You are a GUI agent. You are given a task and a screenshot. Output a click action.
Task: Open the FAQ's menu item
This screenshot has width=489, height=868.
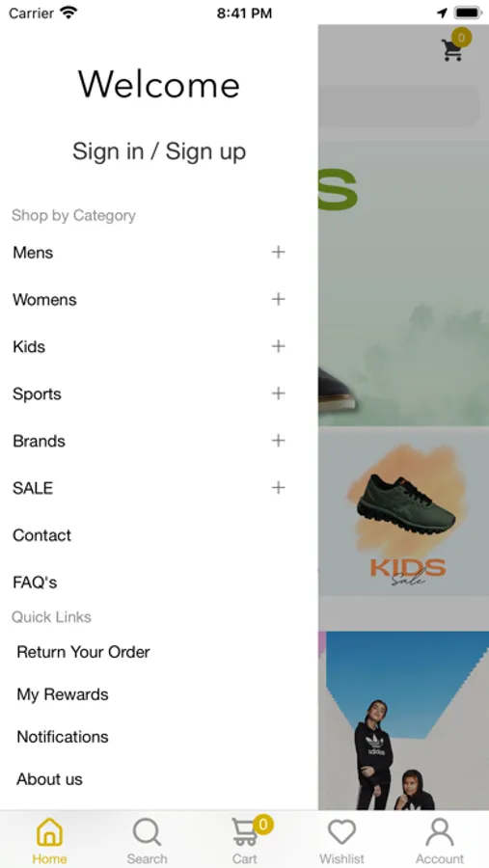pos(35,583)
